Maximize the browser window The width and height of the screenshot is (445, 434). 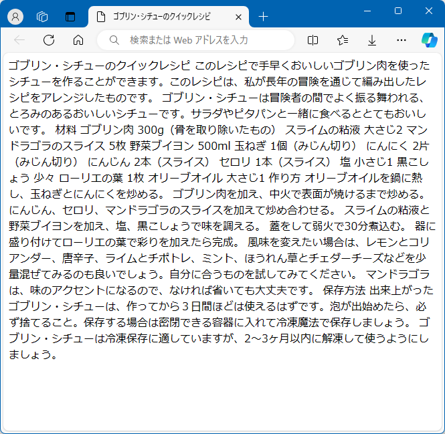398,11
